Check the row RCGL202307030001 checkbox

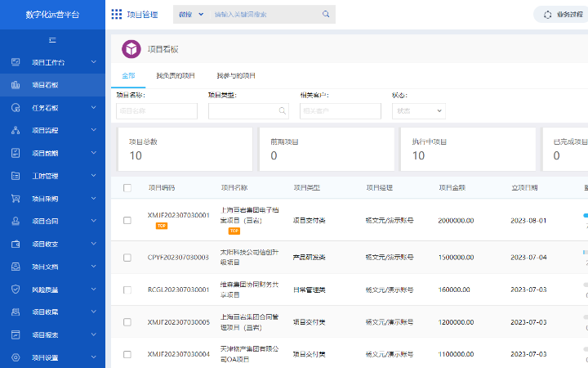coord(127,289)
